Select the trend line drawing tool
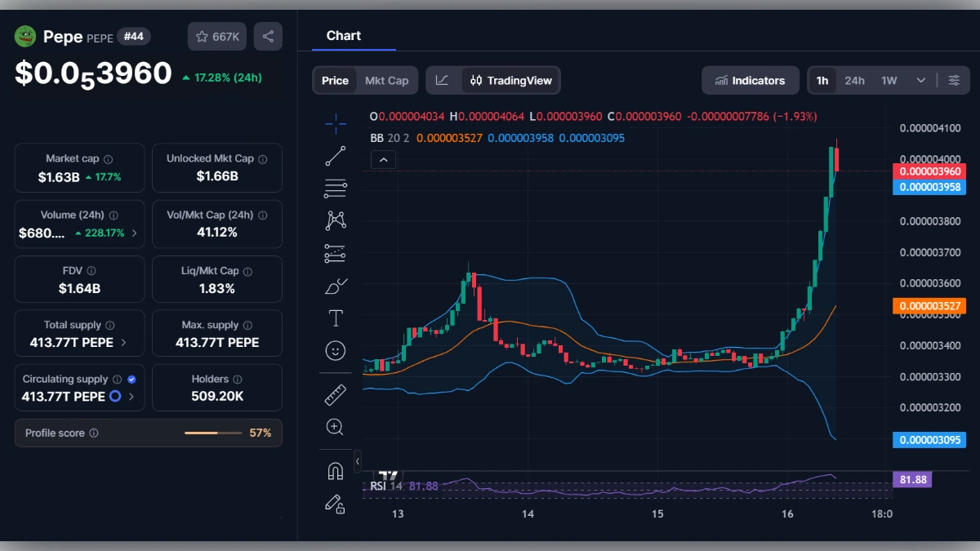Image resolution: width=980 pixels, height=551 pixels. 335,155
